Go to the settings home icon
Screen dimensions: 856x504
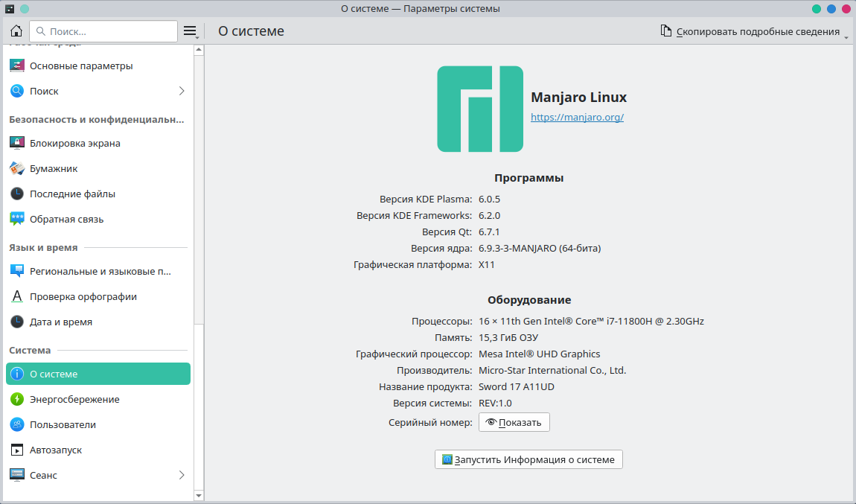pyautogui.click(x=16, y=31)
